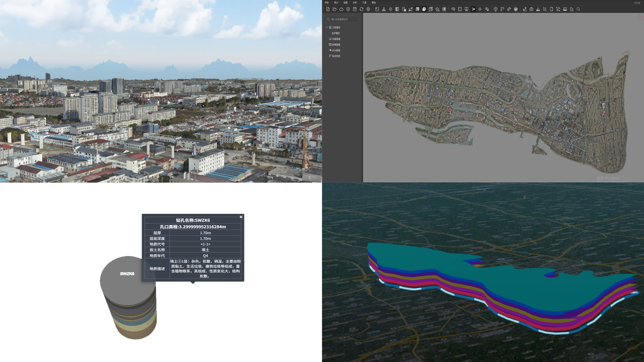Viewport: 644px width, 362px height.
Task: Click the open folder icon
Action: (334, 9)
